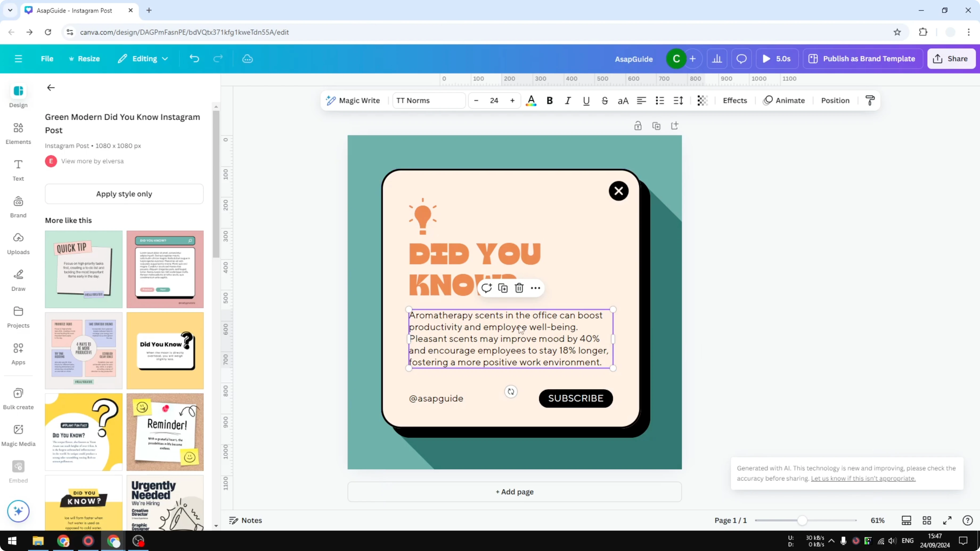
Task: Open the Apps side panel
Action: point(18,354)
